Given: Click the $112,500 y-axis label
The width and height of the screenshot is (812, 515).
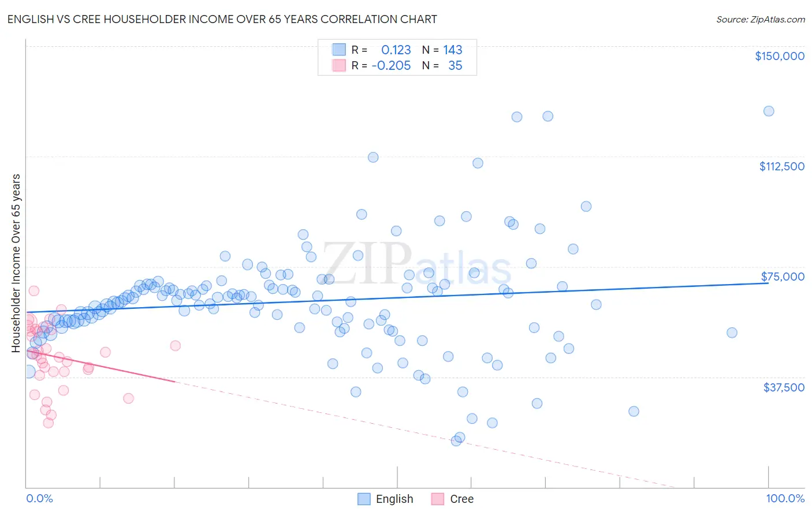Looking at the screenshot, I should [782, 166].
